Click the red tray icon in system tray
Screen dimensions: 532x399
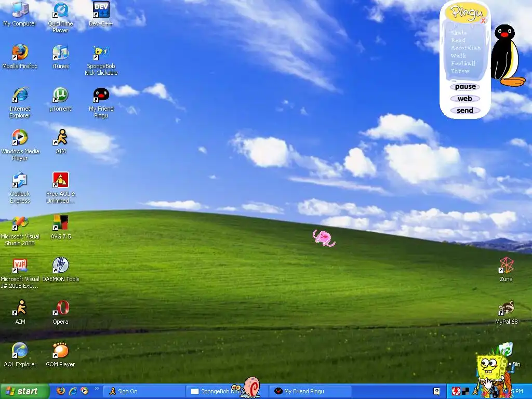(456, 391)
